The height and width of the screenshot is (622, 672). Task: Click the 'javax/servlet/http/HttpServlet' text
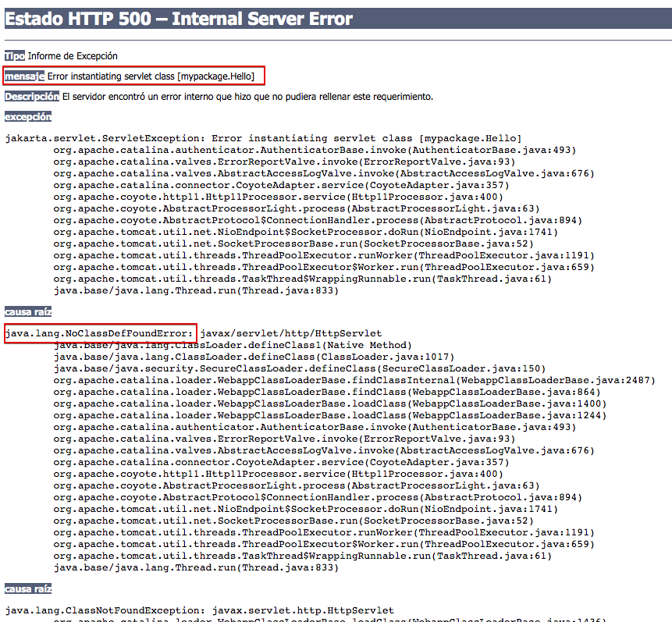[x=290, y=333]
